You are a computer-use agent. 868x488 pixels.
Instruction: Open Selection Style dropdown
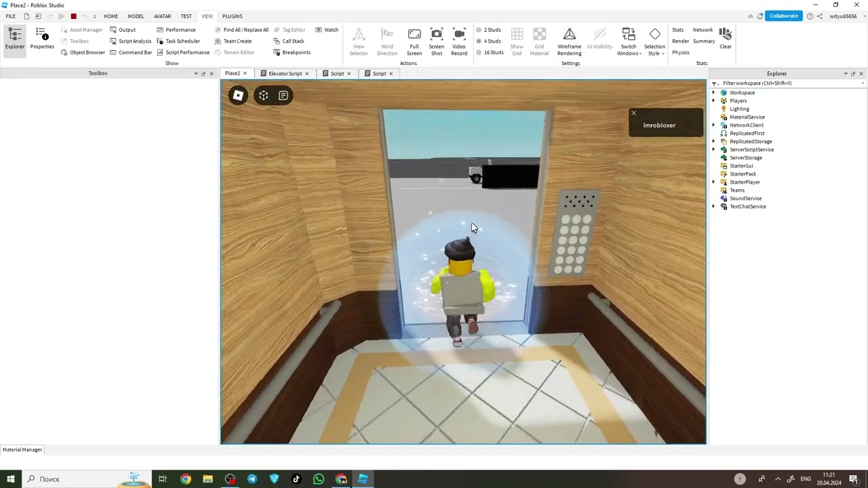tap(654, 42)
